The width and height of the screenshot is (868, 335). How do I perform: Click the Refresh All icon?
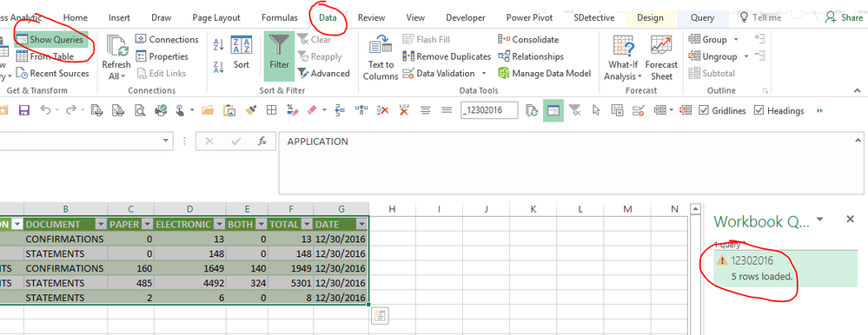click(x=116, y=45)
